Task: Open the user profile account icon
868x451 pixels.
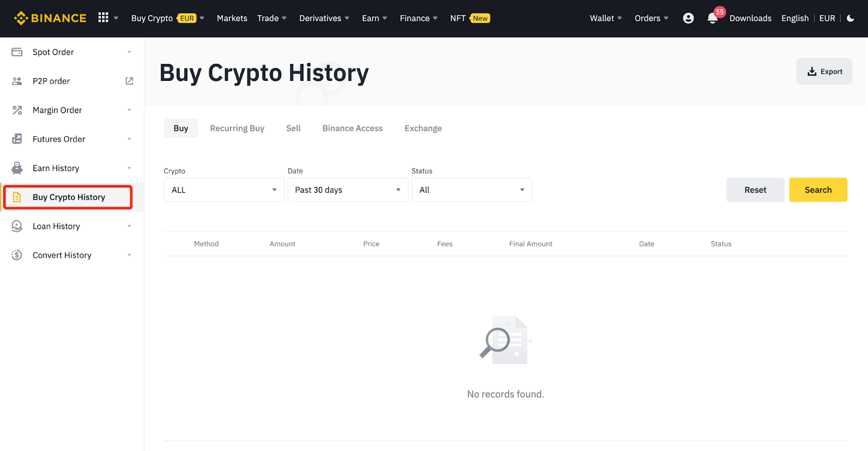Action: tap(688, 18)
